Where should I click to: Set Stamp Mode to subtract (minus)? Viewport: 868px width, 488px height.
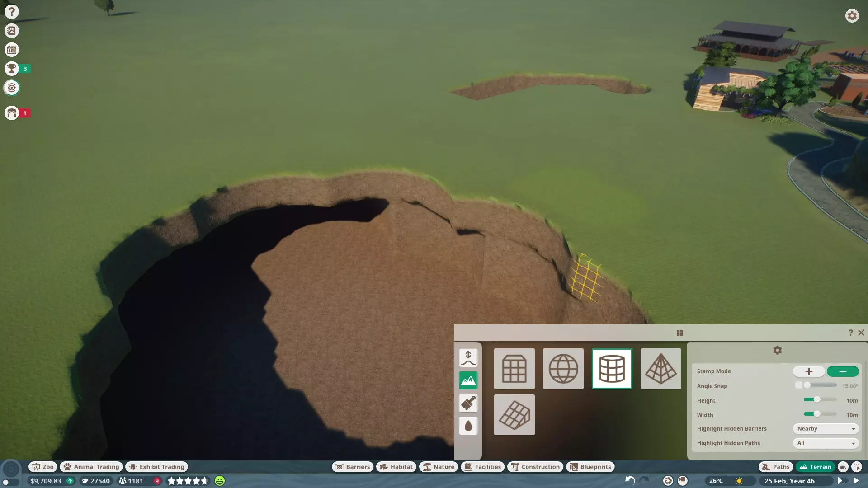[842, 371]
